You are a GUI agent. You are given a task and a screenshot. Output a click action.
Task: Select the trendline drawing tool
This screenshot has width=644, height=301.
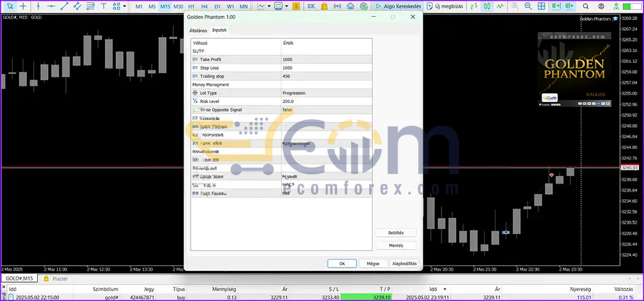coord(65,6)
